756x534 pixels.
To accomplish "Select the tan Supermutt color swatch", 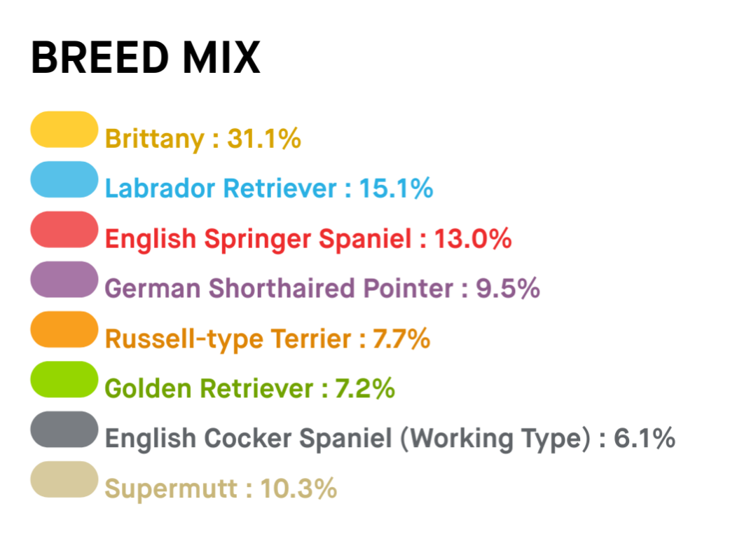I will pyautogui.click(x=64, y=479).
